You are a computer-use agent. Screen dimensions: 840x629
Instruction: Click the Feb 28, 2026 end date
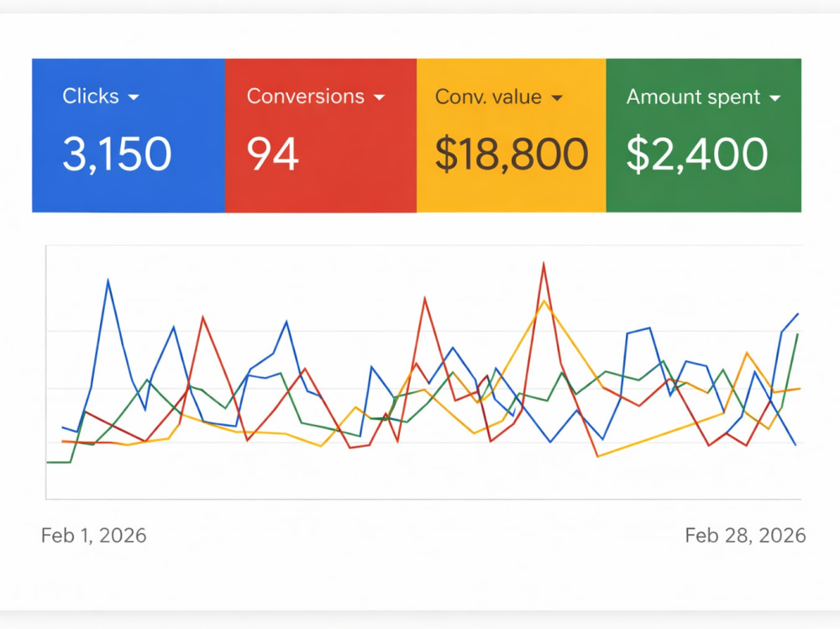click(x=745, y=535)
